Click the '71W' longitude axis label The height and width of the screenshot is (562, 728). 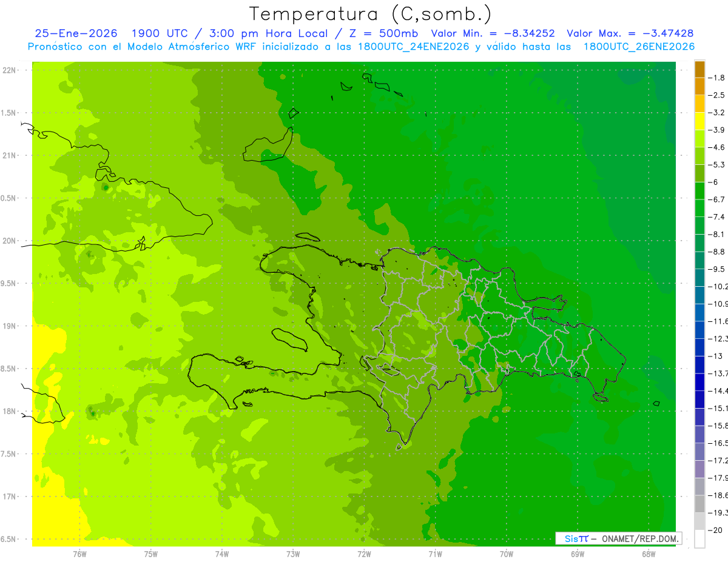435,554
